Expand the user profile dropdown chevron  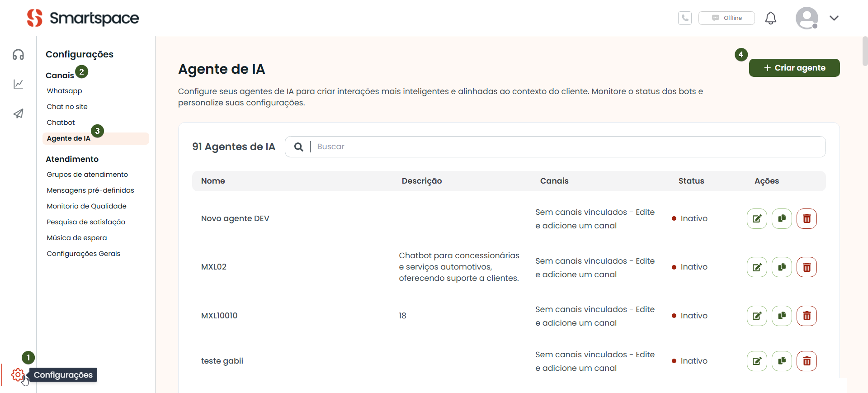coord(834,18)
